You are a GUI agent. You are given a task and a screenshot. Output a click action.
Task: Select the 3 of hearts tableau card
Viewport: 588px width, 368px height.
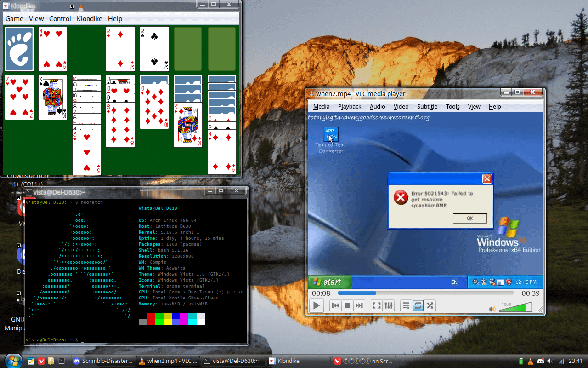87,153
